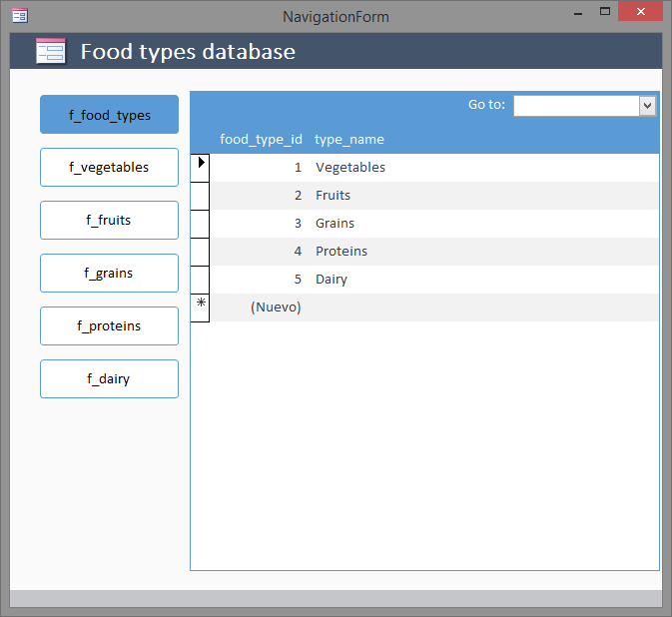This screenshot has height=617, width=672.
Task: Click the Food types database heading
Action: [x=188, y=52]
